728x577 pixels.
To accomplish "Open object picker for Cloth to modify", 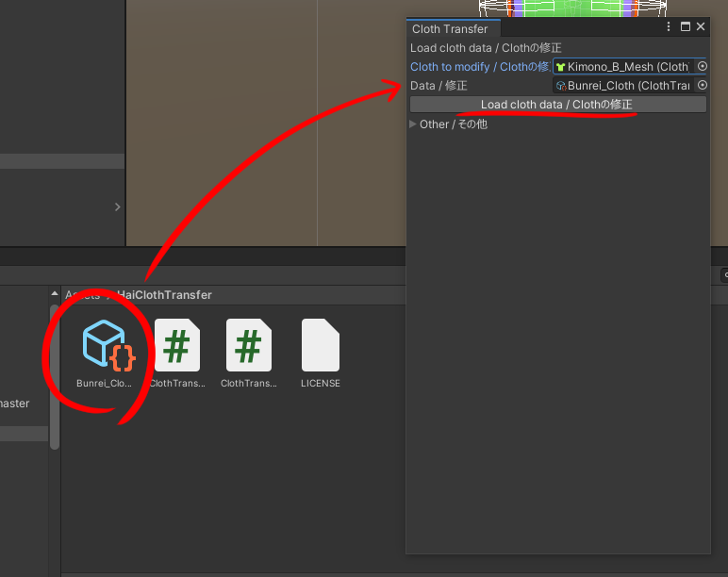I will click(x=702, y=66).
